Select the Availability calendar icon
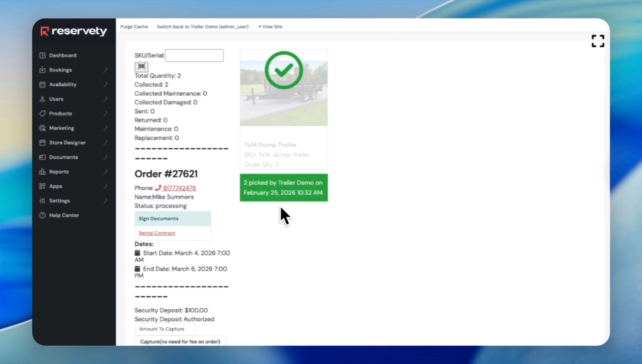The height and width of the screenshot is (364, 642). [x=42, y=84]
